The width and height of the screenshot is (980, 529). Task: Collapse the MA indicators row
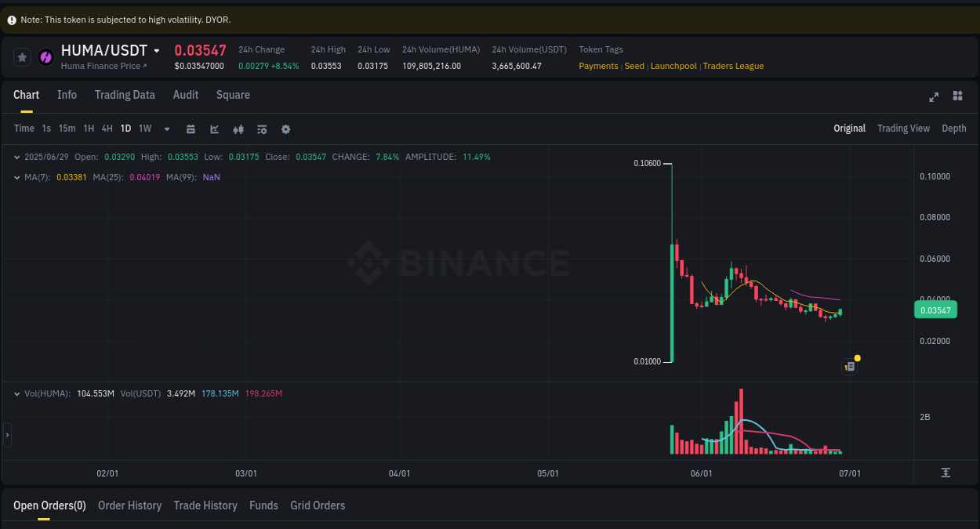coord(16,177)
